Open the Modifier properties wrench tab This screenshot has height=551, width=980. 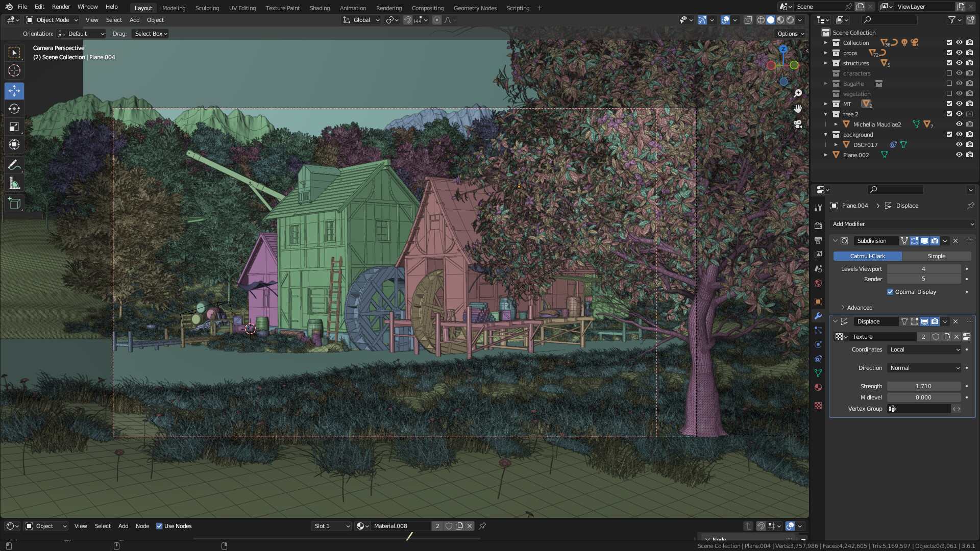click(x=818, y=316)
